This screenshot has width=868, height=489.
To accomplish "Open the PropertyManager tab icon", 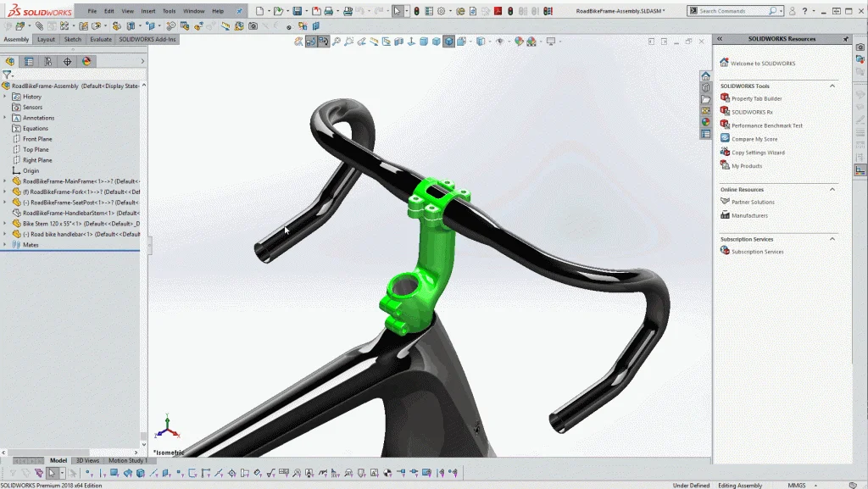I will click(29, 61).
